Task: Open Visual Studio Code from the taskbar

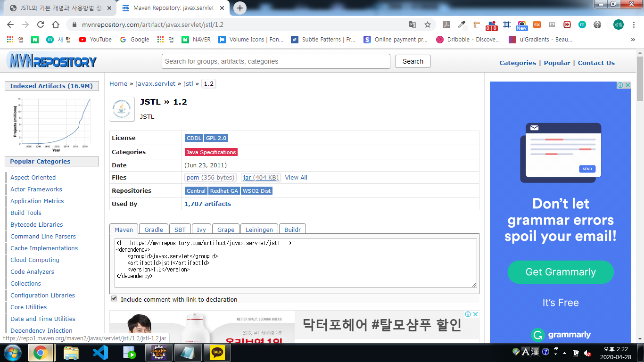Action: point(100,353)
